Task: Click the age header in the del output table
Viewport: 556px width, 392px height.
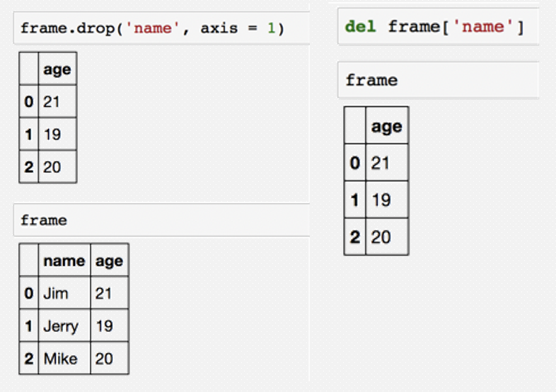Action: pyautogui.click(x=386, y=126)
